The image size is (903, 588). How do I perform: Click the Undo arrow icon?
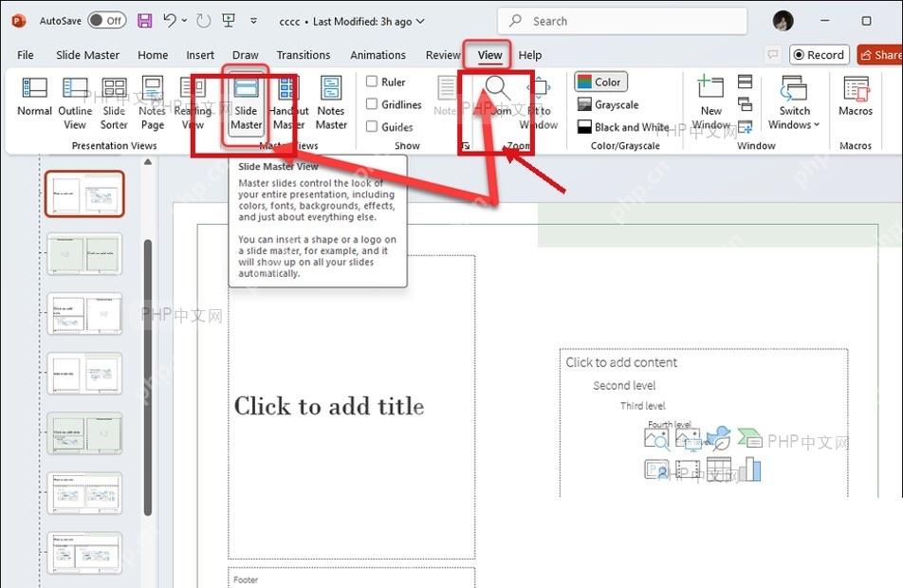(169, 21)
